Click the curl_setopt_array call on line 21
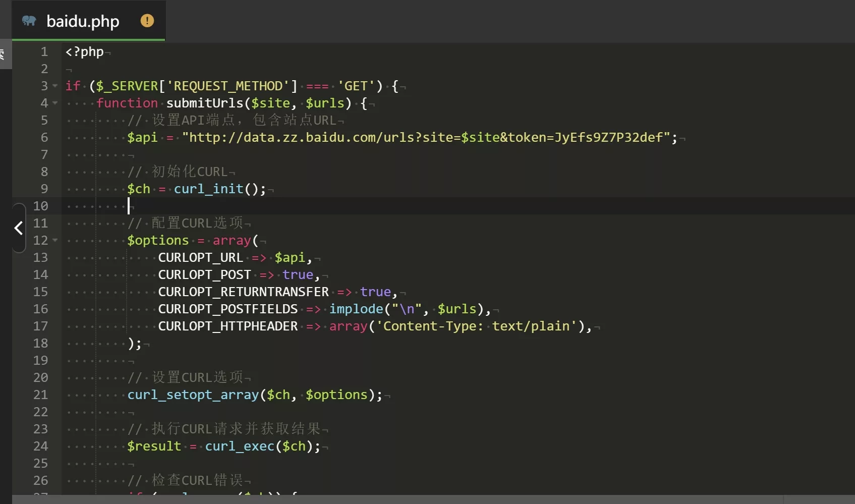 pyautogui.click(x=193, y=395)
